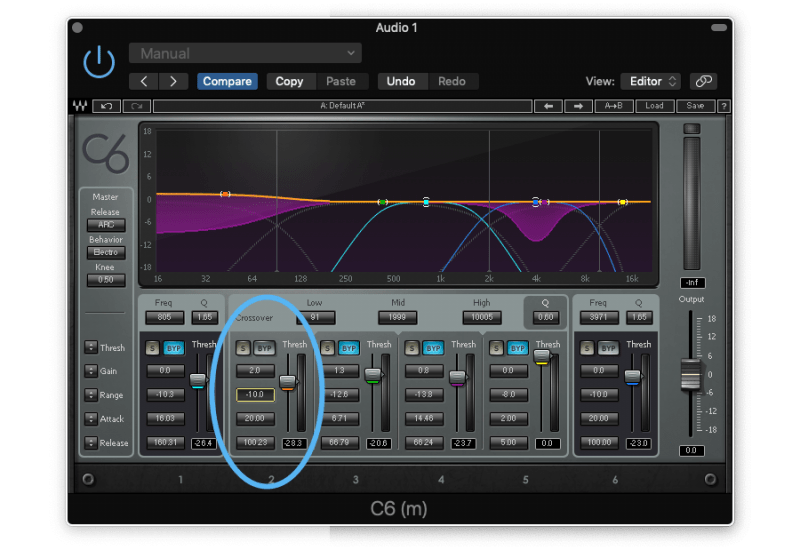Click the master Range stepper arrows
Screen dimensions: 800x550
[91, 395]
